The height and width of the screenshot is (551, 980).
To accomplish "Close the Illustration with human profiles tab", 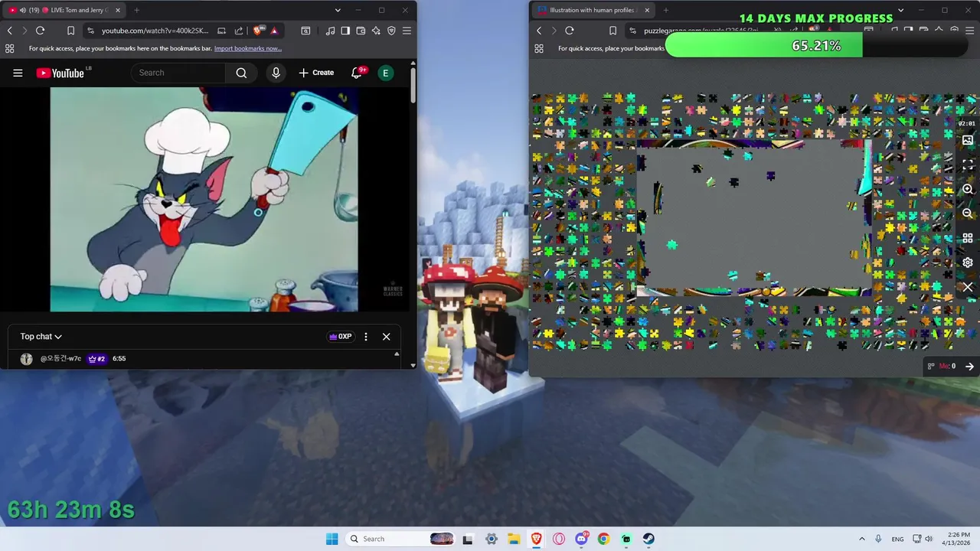I will click(x=647, y=10).
